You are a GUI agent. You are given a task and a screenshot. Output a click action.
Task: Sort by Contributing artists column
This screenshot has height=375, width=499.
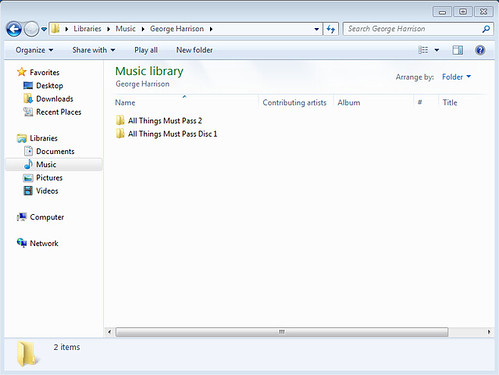(x=294, y=103)
